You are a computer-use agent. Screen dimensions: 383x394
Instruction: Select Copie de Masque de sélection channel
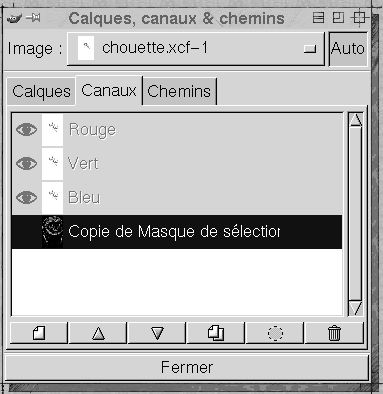pos(177,231)
